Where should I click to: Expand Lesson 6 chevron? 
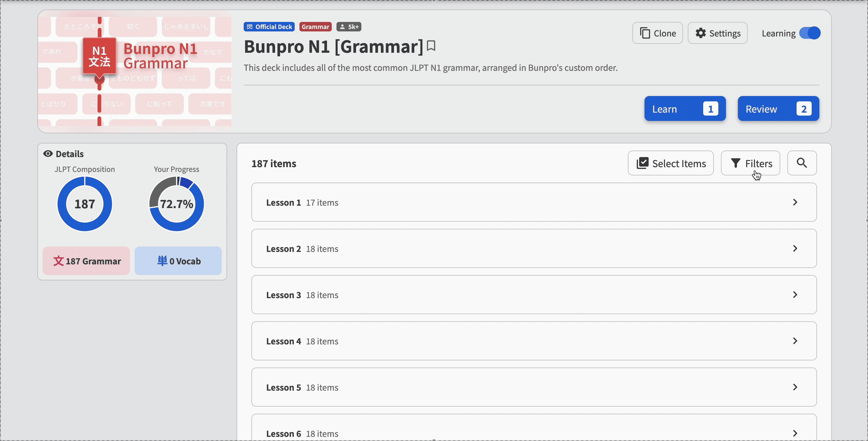click(795, 433)
